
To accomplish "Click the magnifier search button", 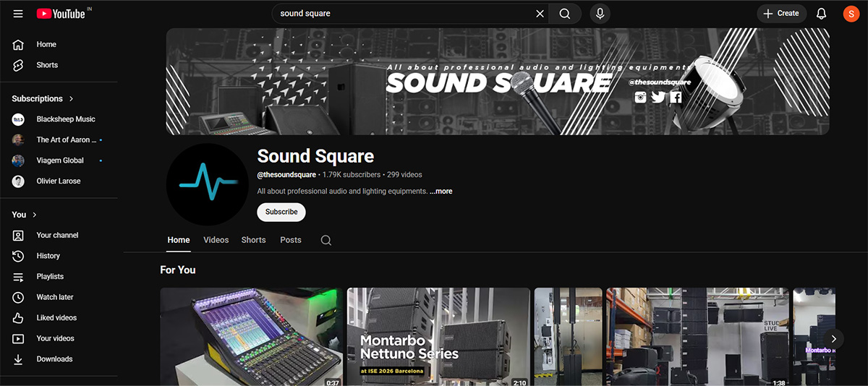I will [x=565, y=14].
